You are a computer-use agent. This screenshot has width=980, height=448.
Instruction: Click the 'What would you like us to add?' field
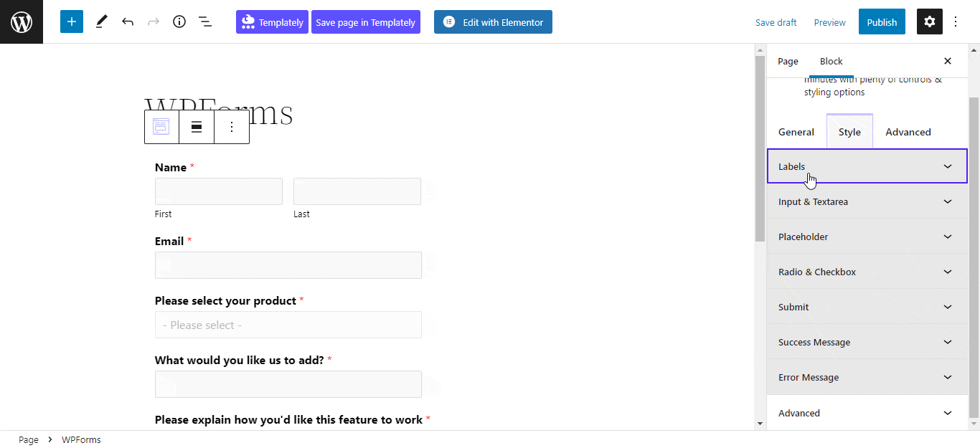288,384
